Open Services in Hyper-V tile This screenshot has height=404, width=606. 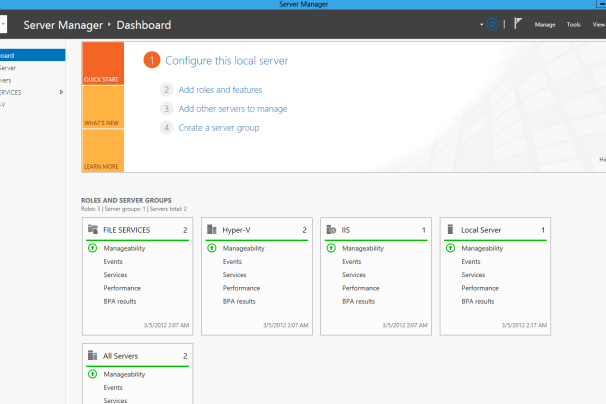(235, 275)
